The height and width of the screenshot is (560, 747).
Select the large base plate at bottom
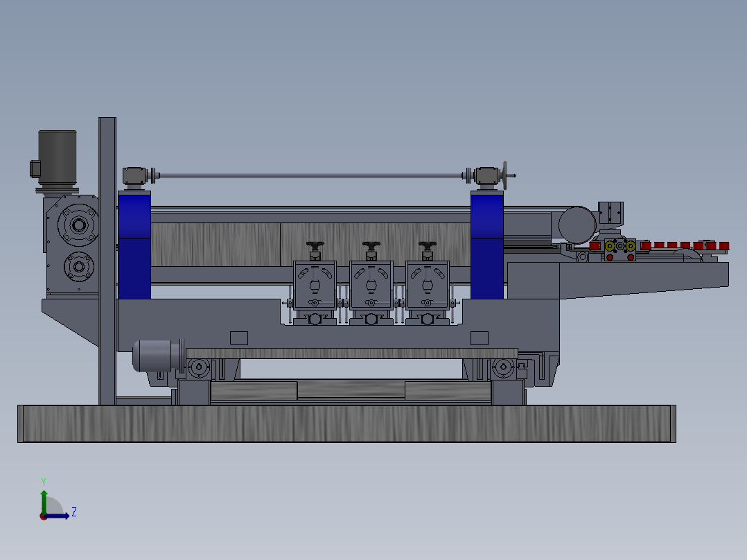tap(346, 423)
